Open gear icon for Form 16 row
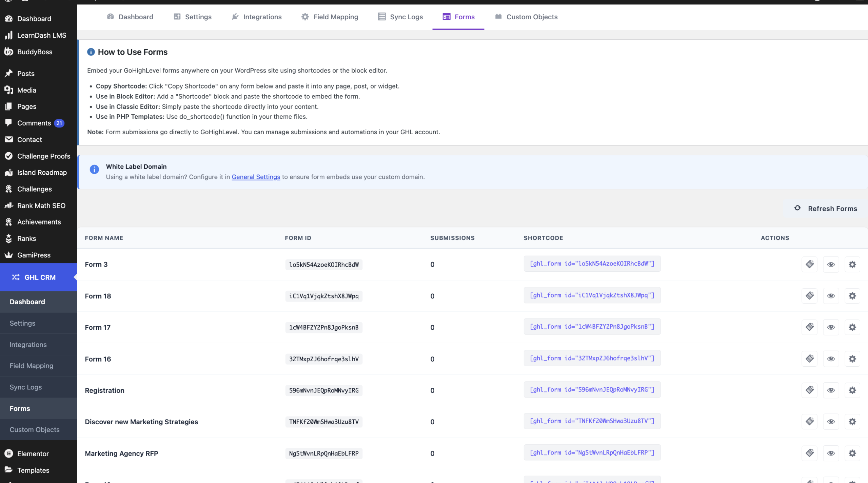This screenshot has height=483, width=868. point(852,359)
